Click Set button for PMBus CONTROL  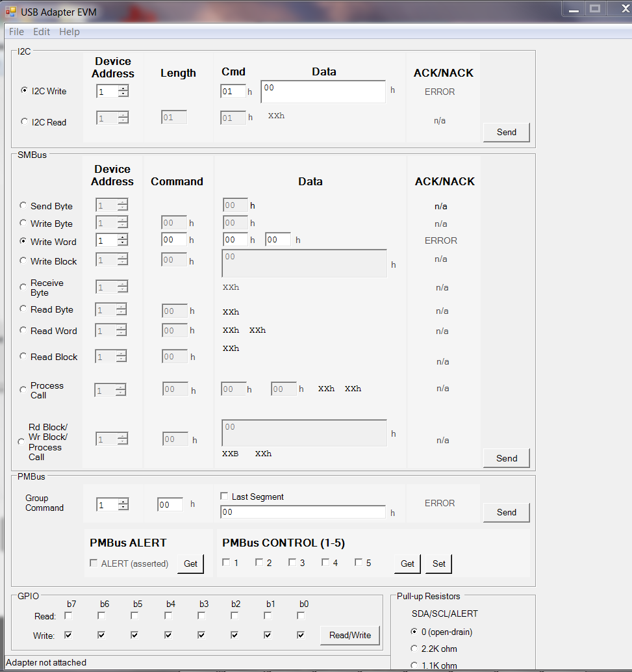coord(438,563)
